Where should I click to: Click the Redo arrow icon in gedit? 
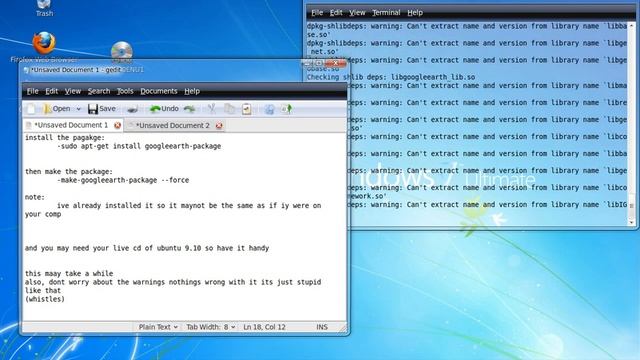(189, 109)
